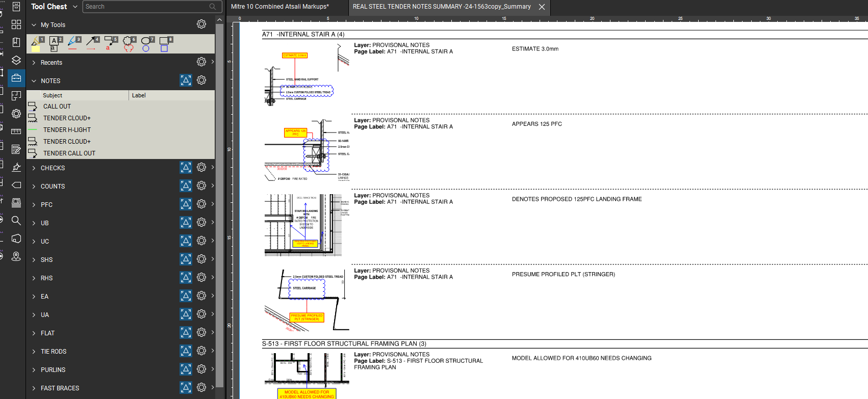The width and height of the screenshot is (868, 399).
Task: Select My Tools arrow tool 4
Action: pos(92,44)
